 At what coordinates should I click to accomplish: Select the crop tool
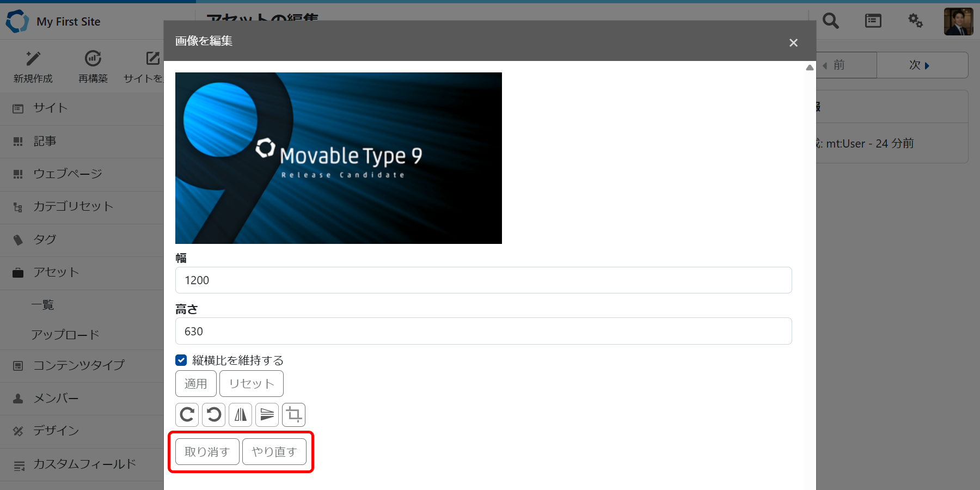tap(293, 415)
